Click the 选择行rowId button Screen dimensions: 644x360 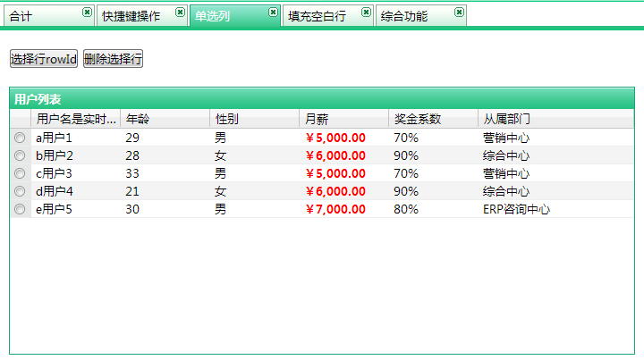coord(44,59)
